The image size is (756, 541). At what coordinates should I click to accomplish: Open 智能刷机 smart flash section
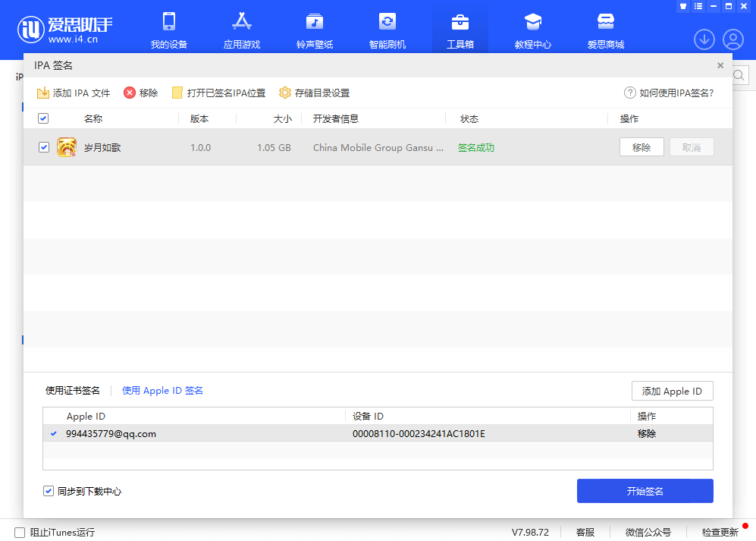(x=387, y=30)
